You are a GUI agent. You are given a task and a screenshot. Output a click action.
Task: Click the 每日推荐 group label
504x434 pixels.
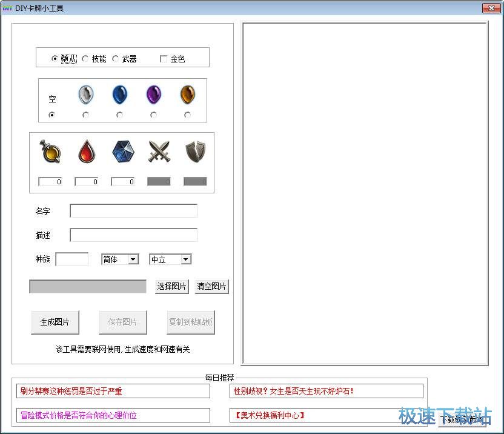tap(219, 378)
